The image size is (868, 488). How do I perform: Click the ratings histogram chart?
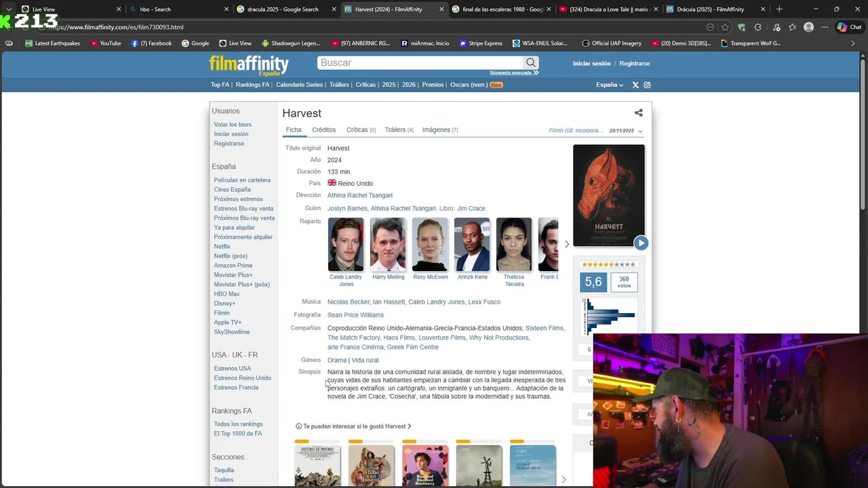coord(609,316)
